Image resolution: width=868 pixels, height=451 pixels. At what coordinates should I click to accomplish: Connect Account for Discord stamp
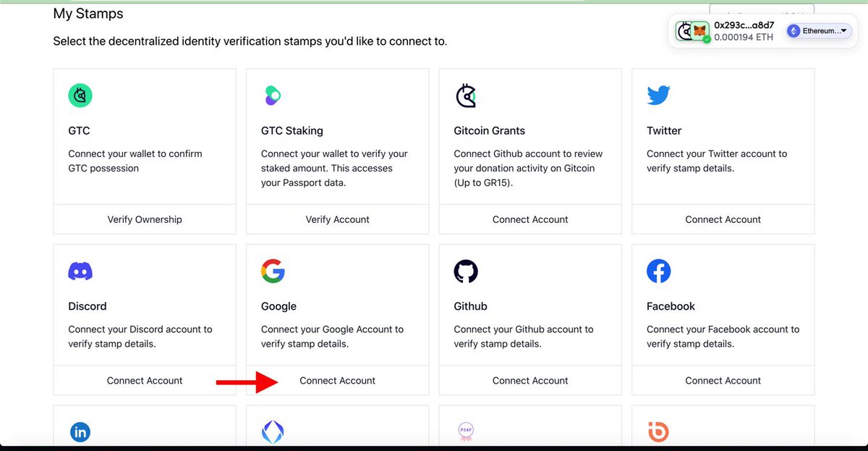click(x=145, y=380)
